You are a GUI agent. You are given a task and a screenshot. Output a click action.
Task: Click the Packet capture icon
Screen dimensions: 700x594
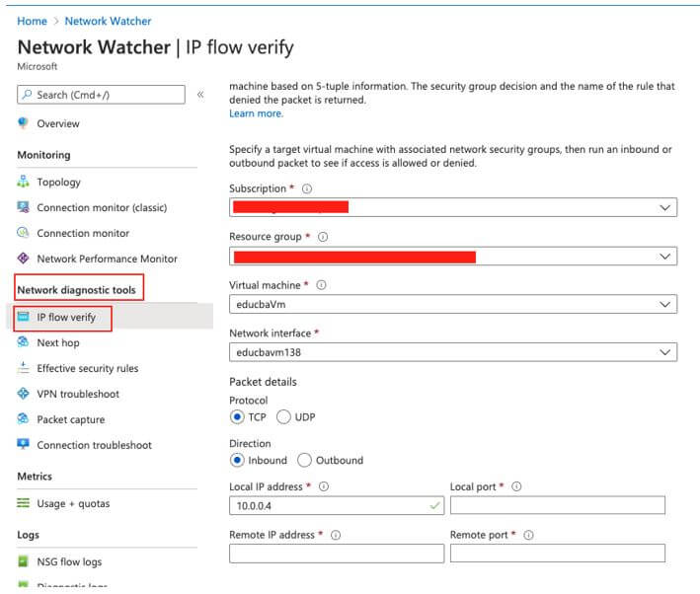[x=24, y=419]
